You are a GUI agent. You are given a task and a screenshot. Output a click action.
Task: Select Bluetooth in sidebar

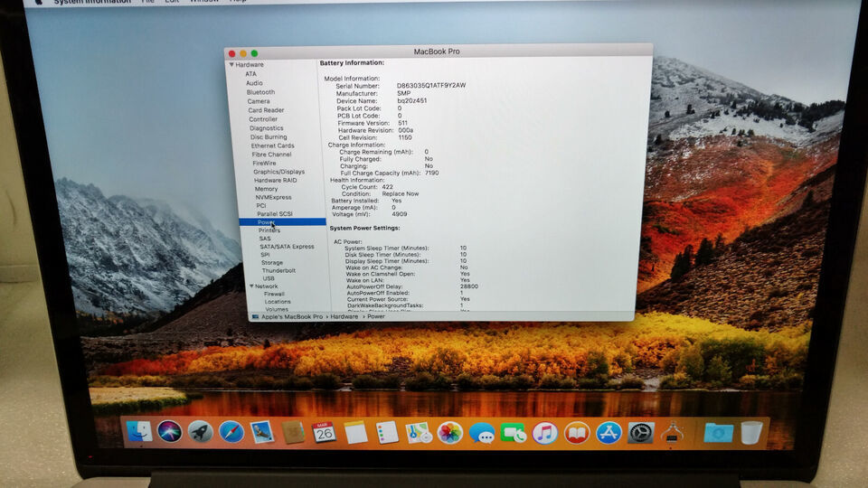pyautogui.click(x=260, y=92)
